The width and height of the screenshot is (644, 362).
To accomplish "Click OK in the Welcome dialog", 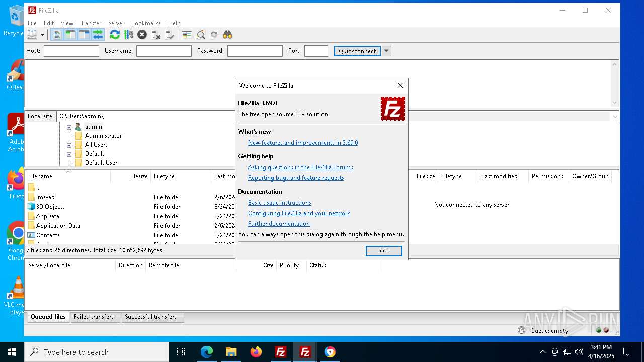I will 384,251.
